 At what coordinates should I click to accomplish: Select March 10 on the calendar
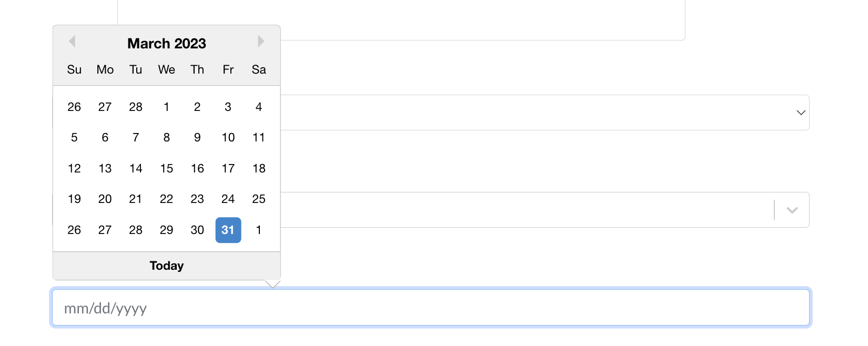[228, 137]
